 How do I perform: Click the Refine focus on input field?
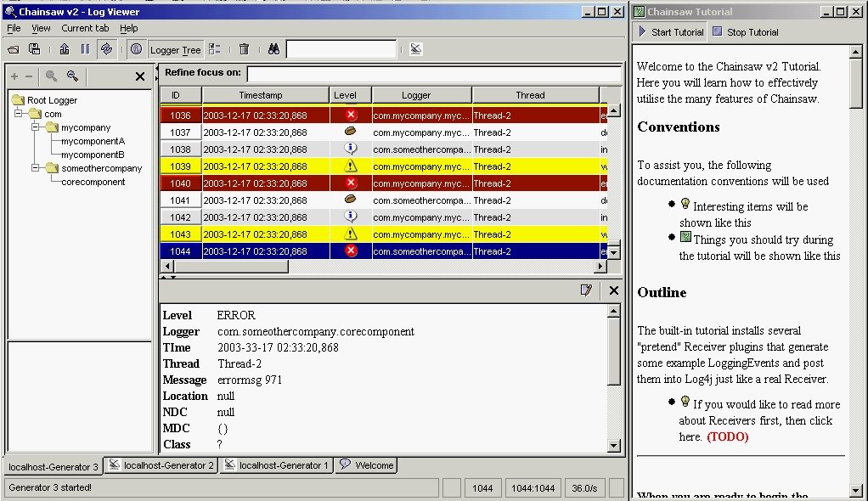435,73
